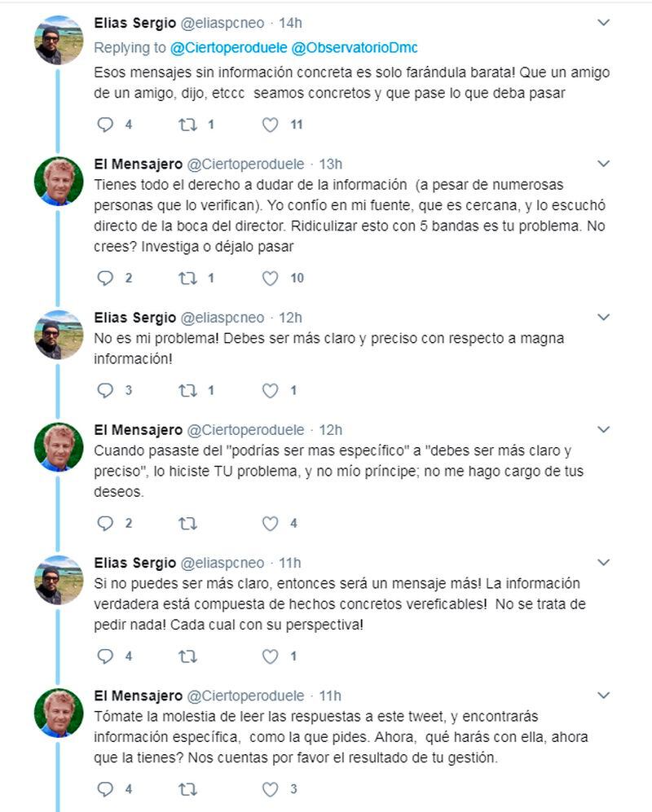Open Elias Sergio's profile name in first tweet

[x=135, y=23]
